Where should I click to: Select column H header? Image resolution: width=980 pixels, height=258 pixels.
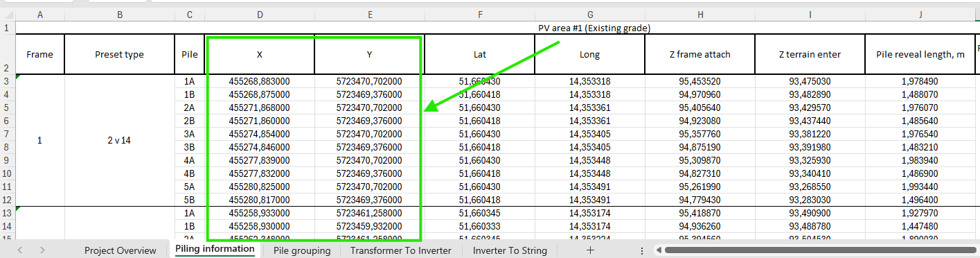tap(700, 15)
